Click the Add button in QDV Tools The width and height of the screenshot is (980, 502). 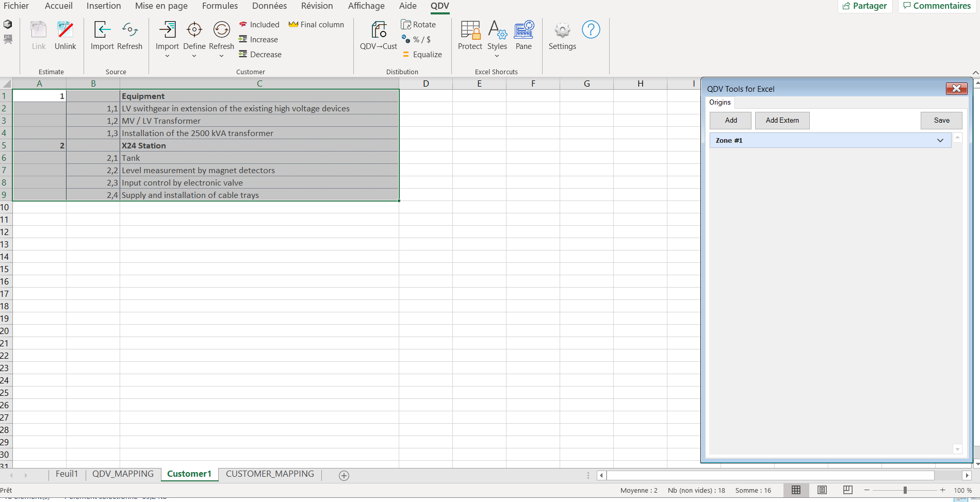pos(731,121)
